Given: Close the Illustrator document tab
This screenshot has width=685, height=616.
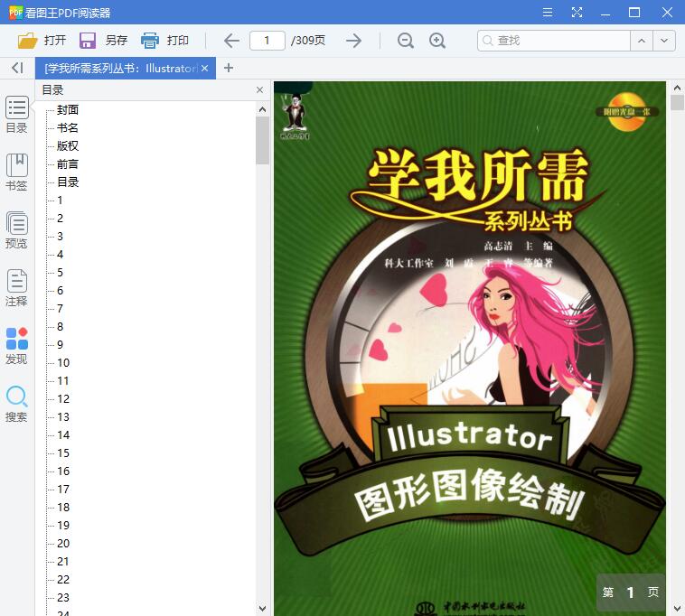Looking at the screenshot, I should click(x=204, y=68).
